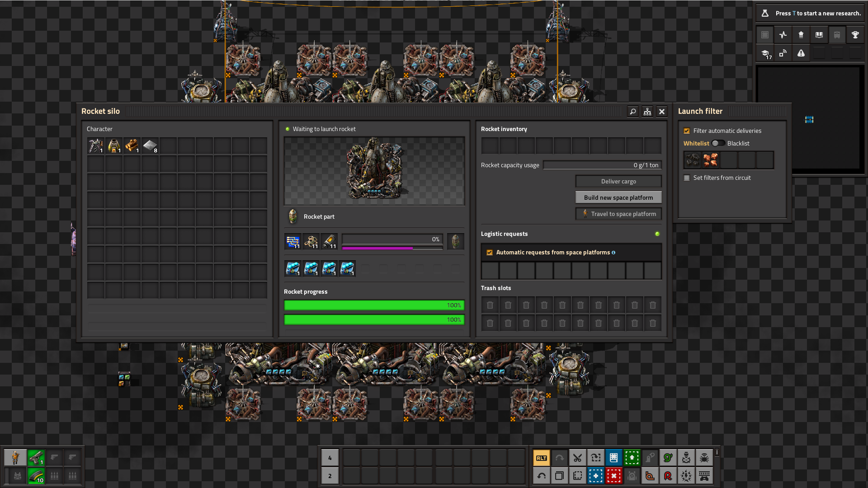Open Factoriopedia book icon
This screenshot has height=488, width=868.
coord(819,35)
